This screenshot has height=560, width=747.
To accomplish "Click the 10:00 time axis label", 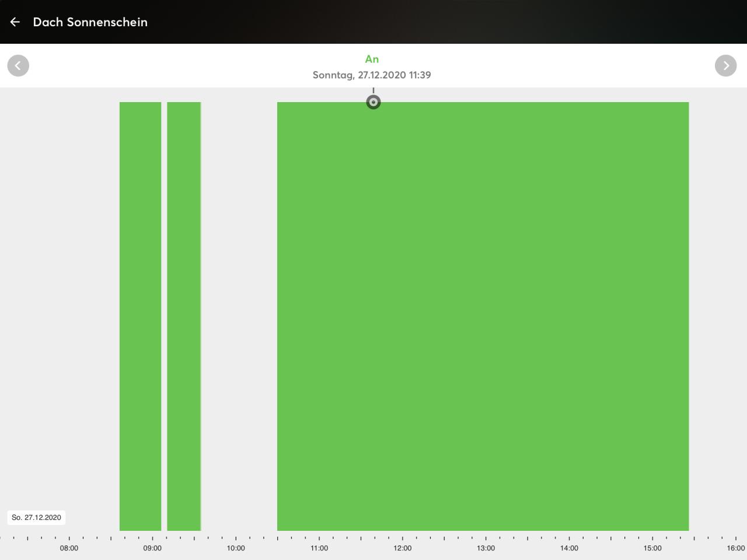I will 236,548.
